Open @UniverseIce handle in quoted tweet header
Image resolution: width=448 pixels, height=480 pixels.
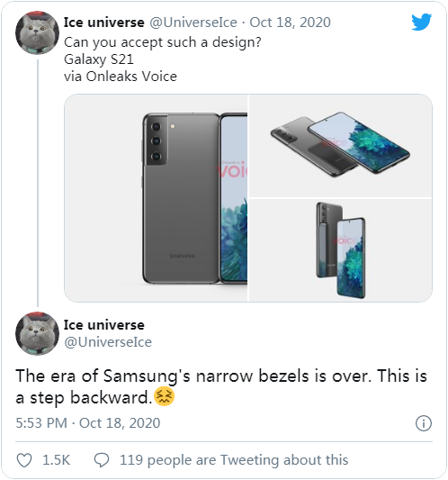pos(193,23)
